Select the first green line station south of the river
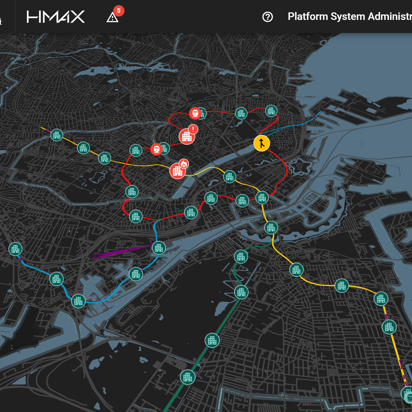Image resolution: width=412 pixels, height=412 pixels. pos(241,257)
